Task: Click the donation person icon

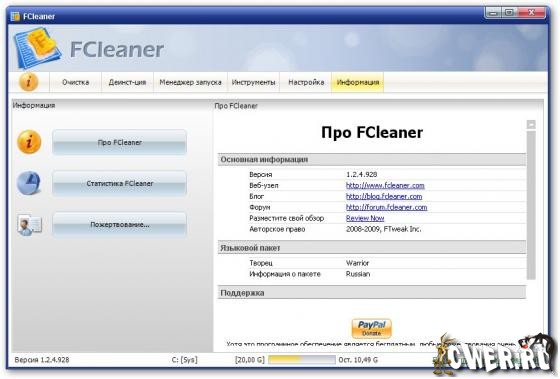Action: [29, 225]
